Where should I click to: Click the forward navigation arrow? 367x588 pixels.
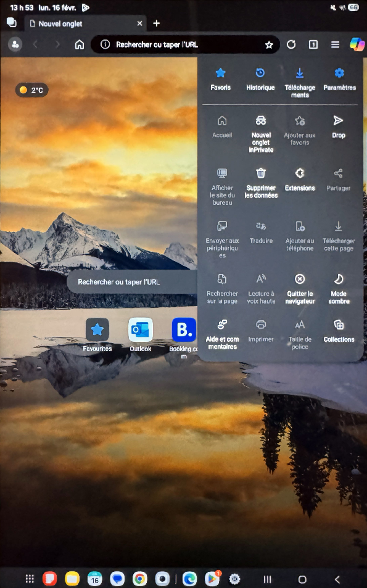(57, 44)
